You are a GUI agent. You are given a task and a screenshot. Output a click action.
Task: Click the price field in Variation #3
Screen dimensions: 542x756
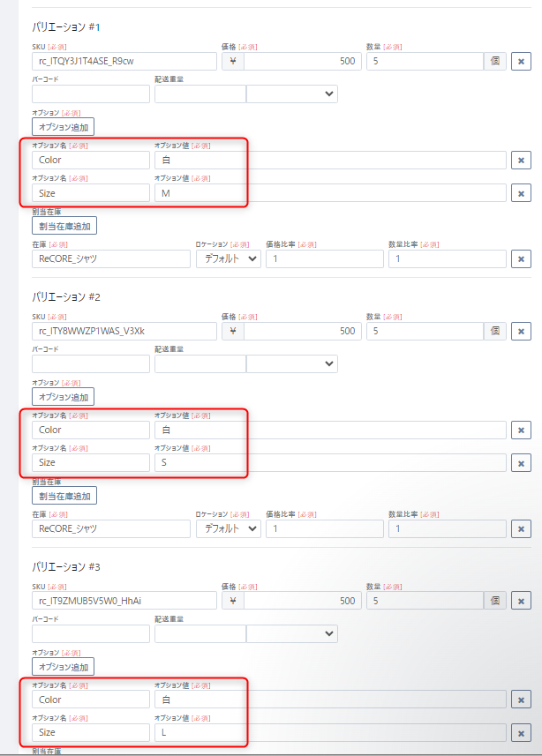(302, 601)
